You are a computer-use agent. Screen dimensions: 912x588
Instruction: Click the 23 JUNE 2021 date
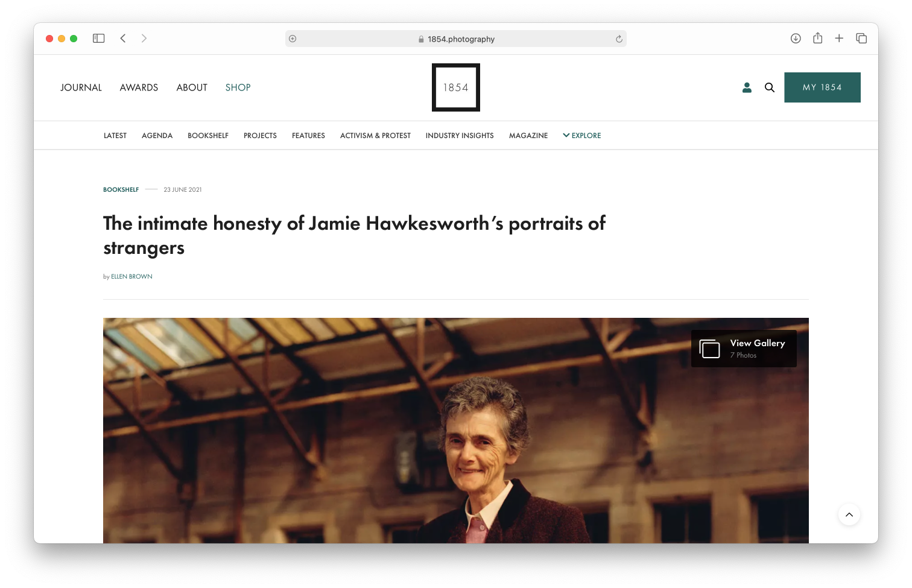183,189
